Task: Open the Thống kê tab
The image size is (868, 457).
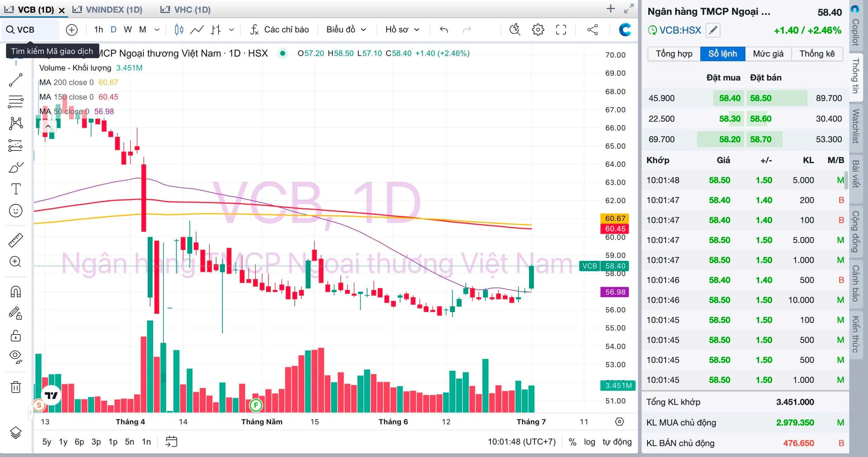Action: point(817,54)
